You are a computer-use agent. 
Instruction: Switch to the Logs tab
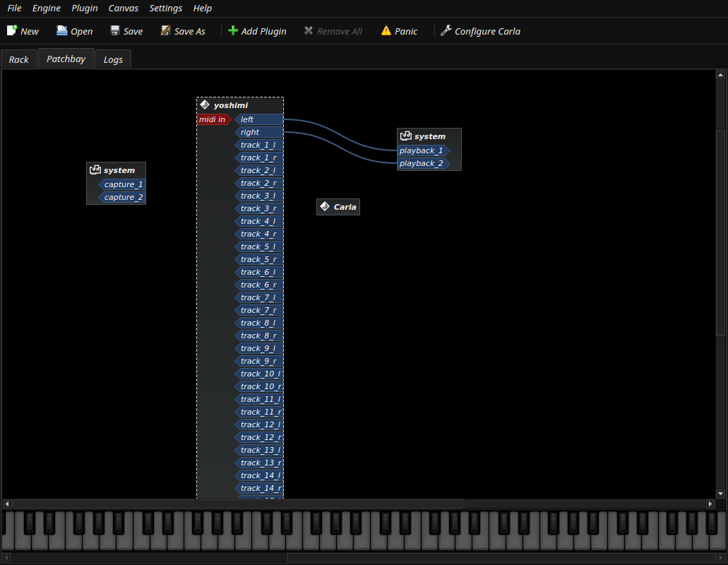tap(113, 59)
